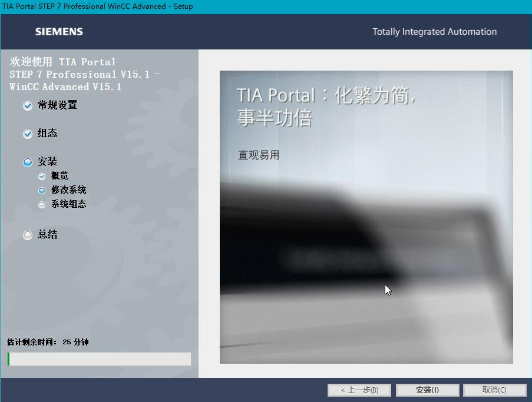Click the 估计剩余时间: 25 分钟 status text
The height and width of the screenshot is (402, 532).
[x=48, y=342]
